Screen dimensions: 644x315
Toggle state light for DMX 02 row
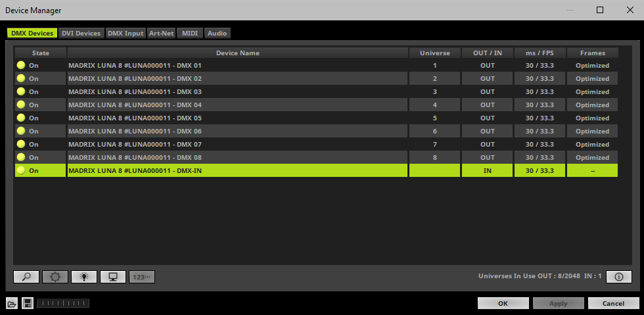[x=21, y=78]
